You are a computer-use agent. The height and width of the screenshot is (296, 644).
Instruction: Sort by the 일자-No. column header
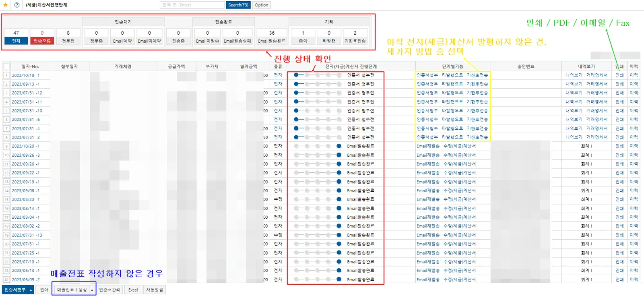30,66
